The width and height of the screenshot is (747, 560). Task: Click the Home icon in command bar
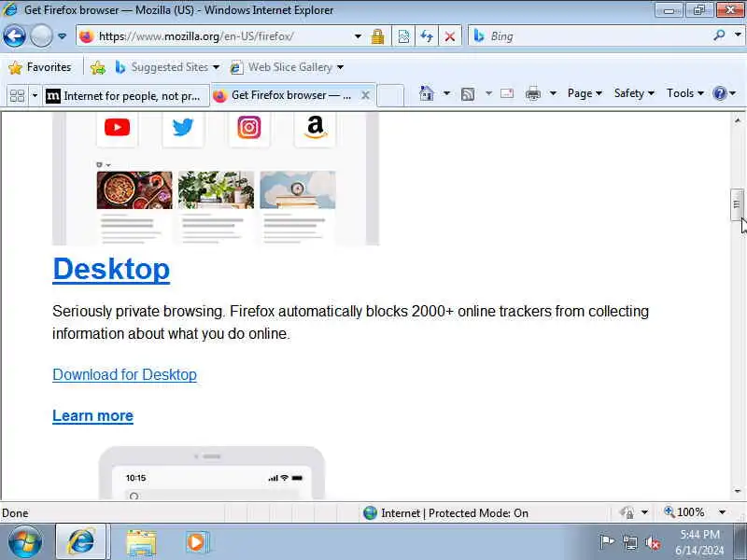point(427,93)
